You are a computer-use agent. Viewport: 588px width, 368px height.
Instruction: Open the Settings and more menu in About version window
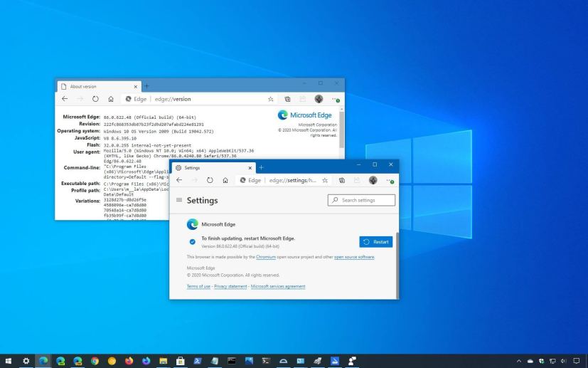pos(336,99)
